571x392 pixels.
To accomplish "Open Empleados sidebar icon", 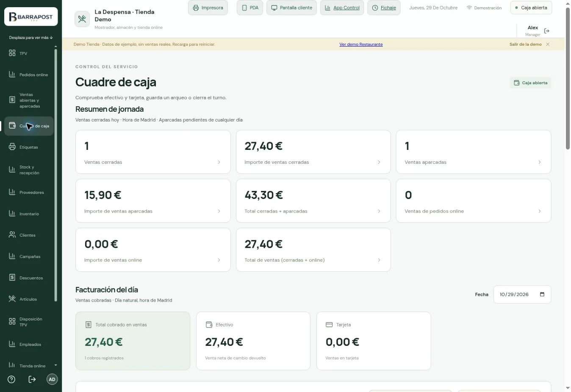I will [x=12, y=344].
